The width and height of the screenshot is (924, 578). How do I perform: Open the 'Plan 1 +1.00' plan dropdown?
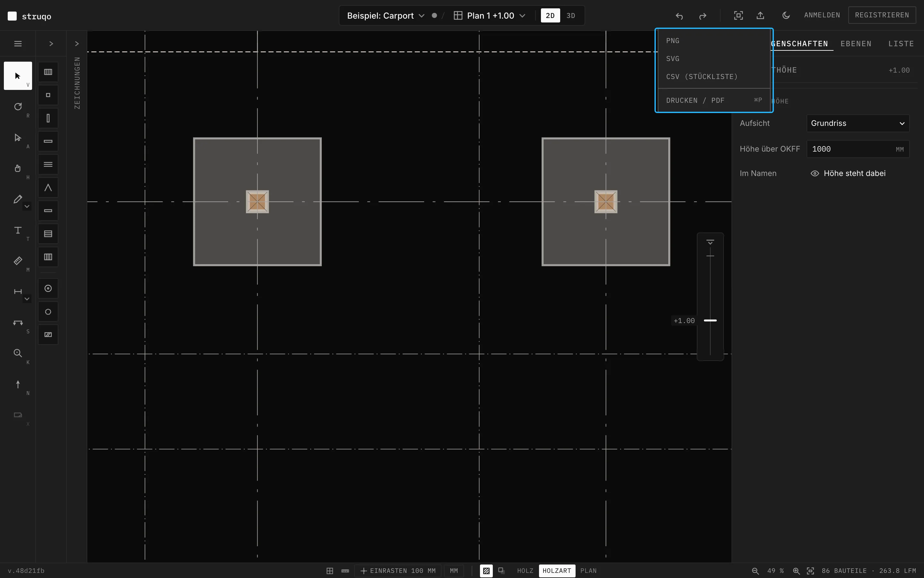tap(490, 16)
